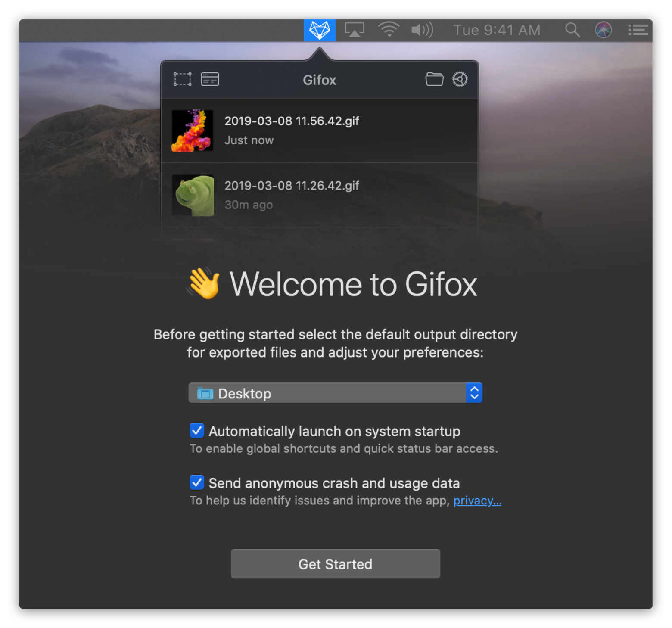Open Gifox preferences gear icon
This screenshot has height=628, width=672.
(460, 79)
